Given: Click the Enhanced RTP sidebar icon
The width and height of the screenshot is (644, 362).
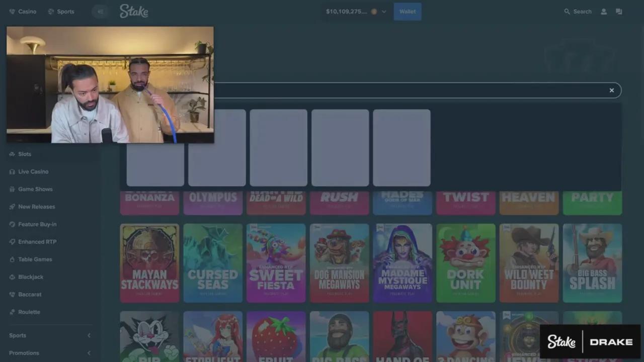Looking at the screenshot, I should [x=12, y=242].
